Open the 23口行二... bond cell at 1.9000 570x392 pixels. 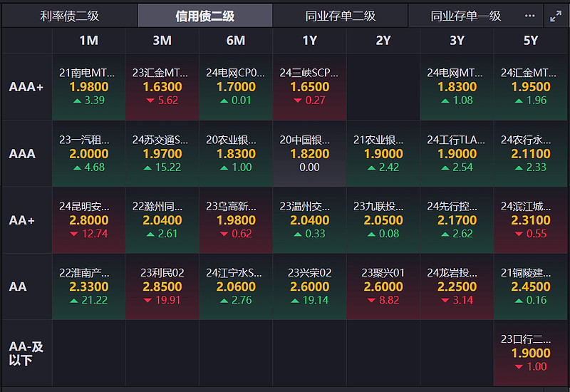[x=531, y=354]
